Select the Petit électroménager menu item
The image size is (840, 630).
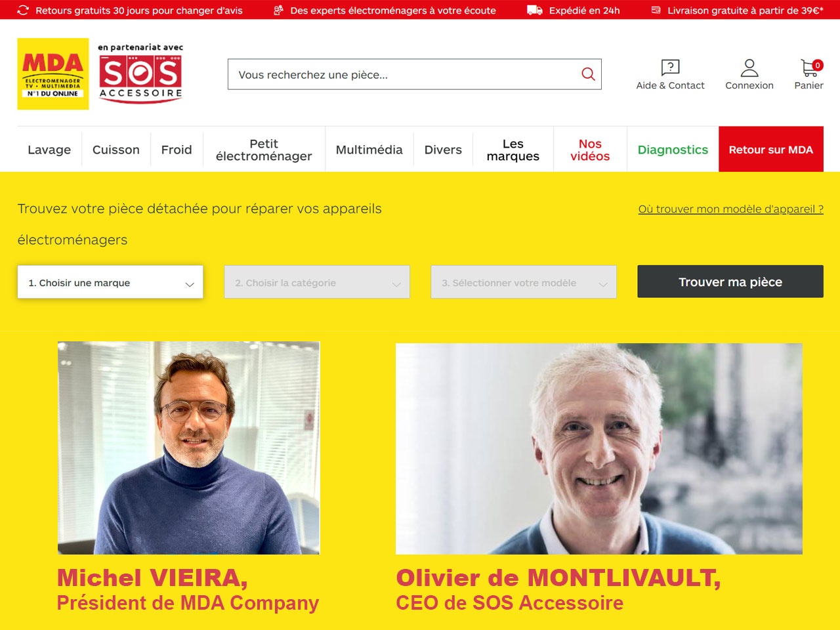pyautogui.click(x=264, y=150)
